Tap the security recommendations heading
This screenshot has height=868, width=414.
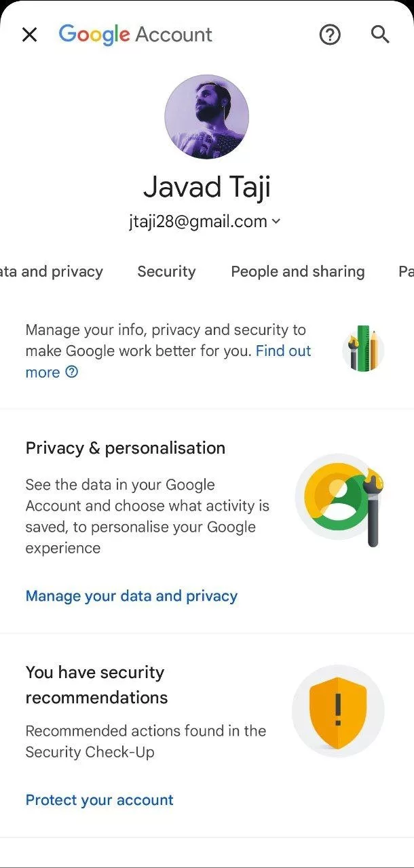click(x=96, y=685)
